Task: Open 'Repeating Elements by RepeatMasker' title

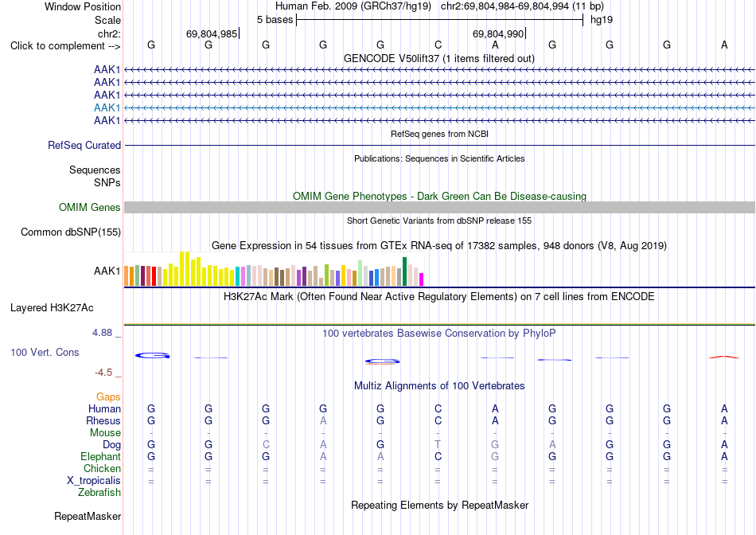Action: (439, 505)
